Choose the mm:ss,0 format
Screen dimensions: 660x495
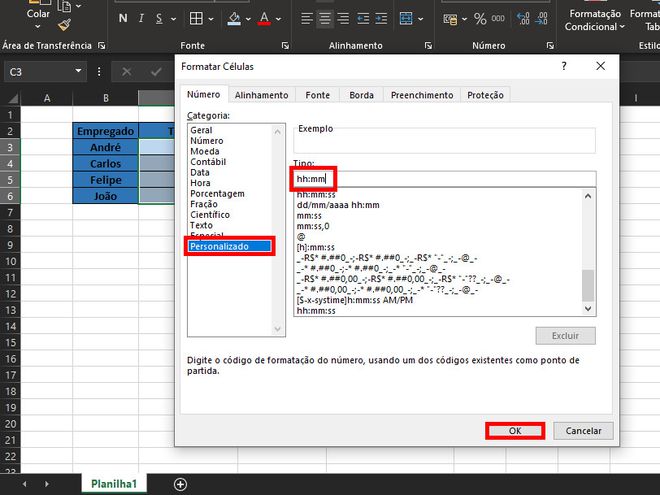313,226
